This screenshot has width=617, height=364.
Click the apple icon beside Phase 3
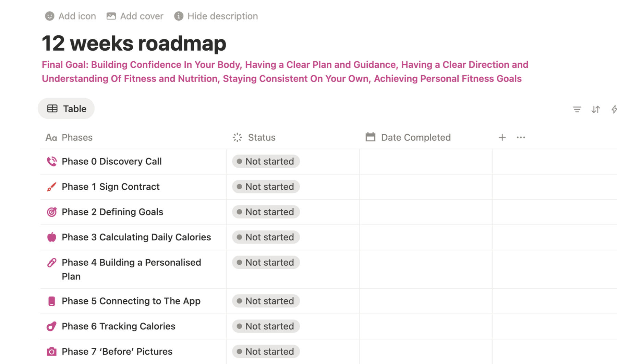coord(51,237)
